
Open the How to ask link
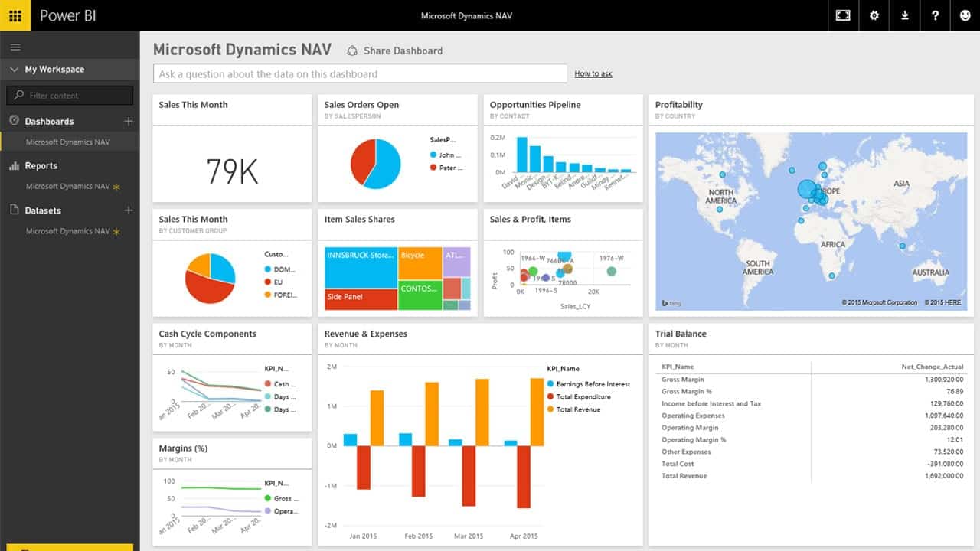point(593,74)
